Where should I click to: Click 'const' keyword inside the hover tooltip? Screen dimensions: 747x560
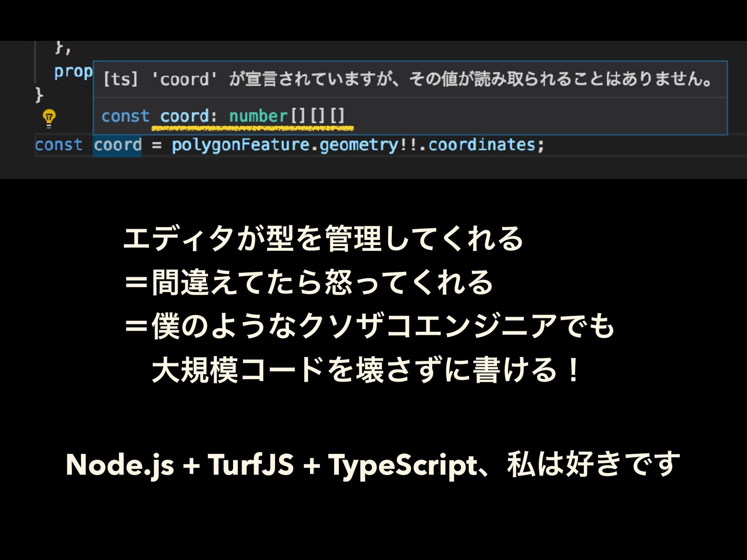point(125,116)
